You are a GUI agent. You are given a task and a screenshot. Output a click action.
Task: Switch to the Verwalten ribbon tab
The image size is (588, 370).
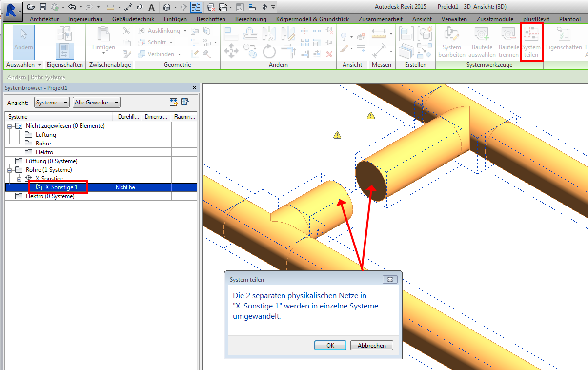point(454,19)
